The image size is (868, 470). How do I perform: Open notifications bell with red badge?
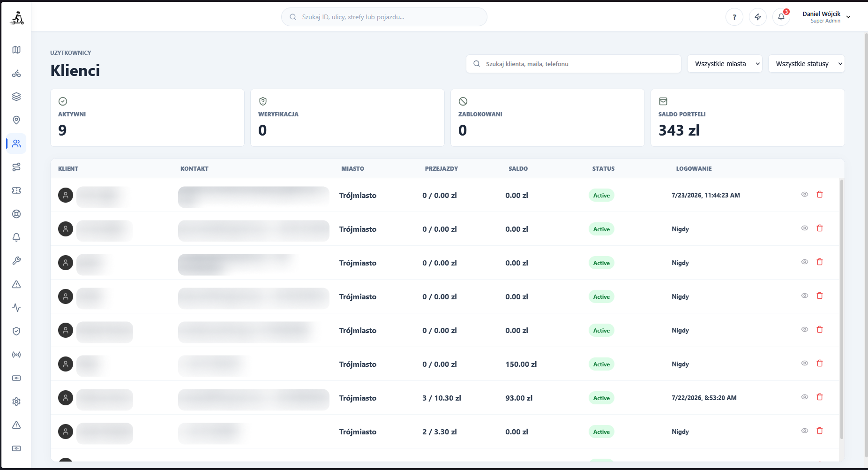(x=781, y=17)
